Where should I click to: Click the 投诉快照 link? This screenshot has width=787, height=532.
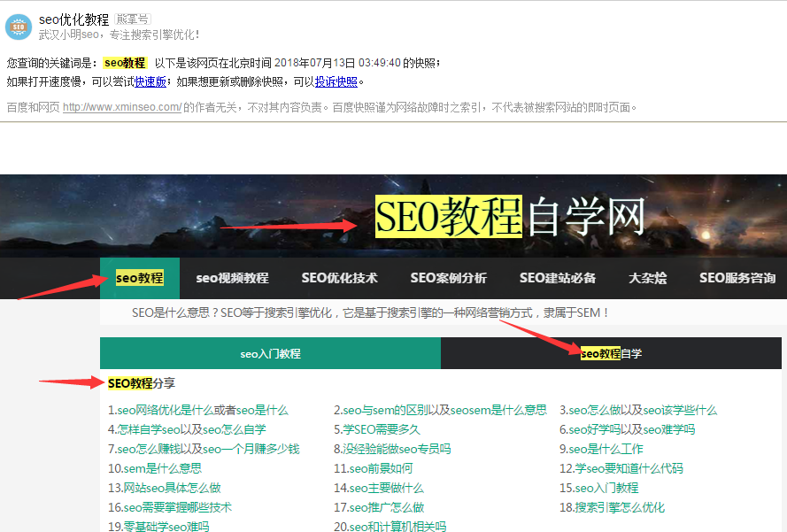pos(336,81)
